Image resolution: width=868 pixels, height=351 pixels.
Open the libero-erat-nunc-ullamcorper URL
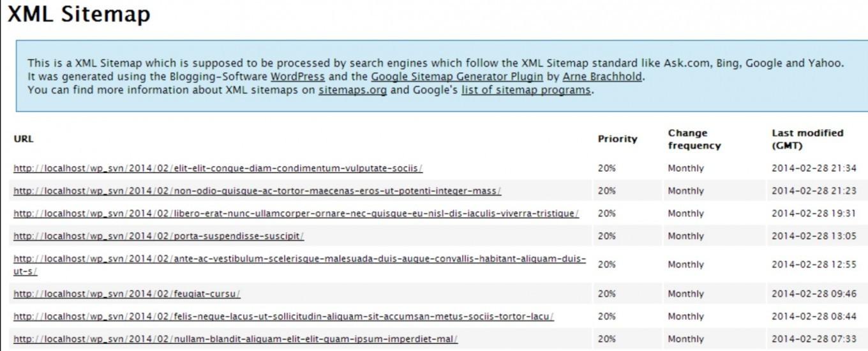tap(296, 213)
